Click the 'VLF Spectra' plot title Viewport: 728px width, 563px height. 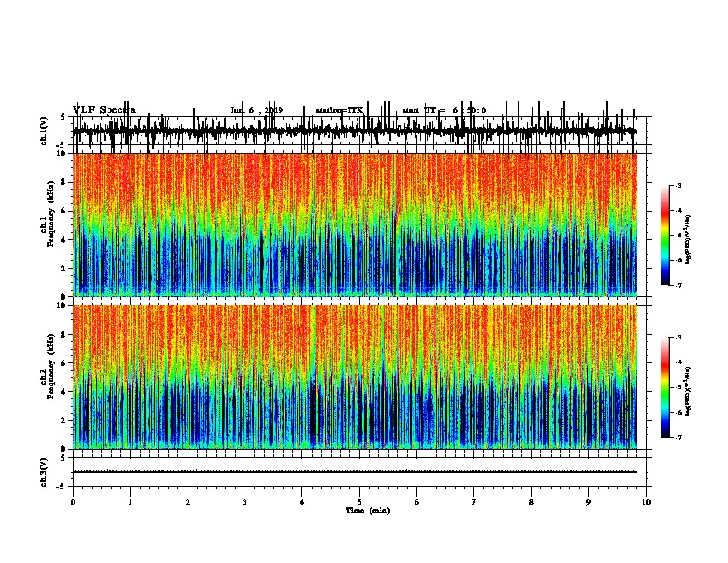104,110
